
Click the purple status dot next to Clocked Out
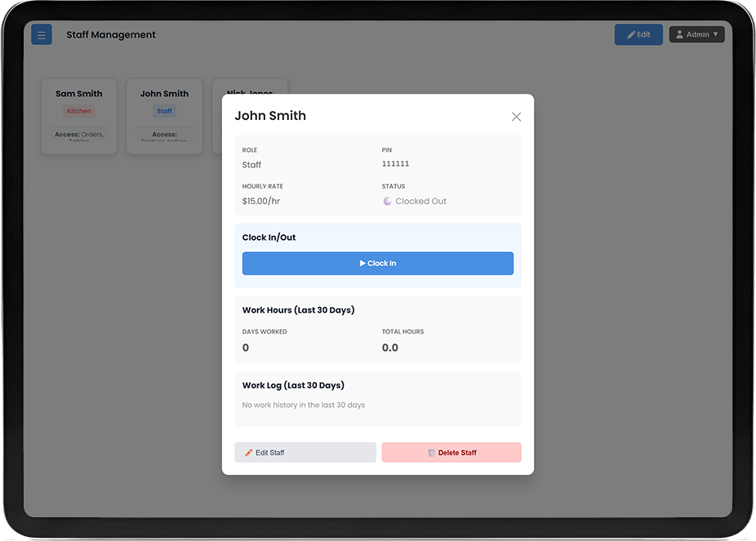pyautogui.click(x=387, y=201)
